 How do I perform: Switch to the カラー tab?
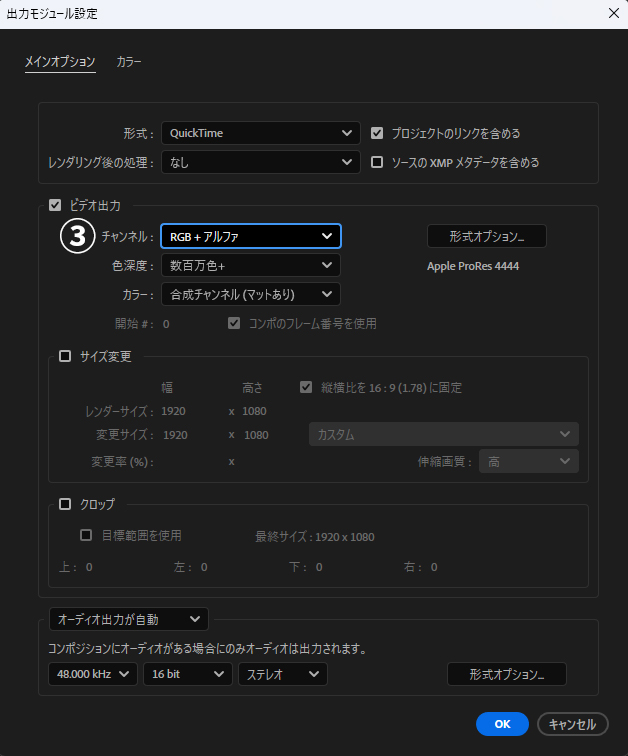click(129, 62)
